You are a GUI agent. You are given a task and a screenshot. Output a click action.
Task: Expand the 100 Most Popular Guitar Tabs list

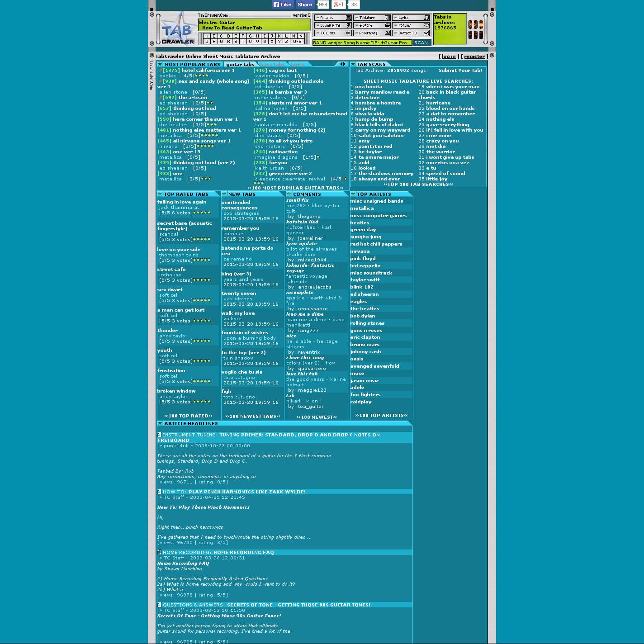point(295,188)
